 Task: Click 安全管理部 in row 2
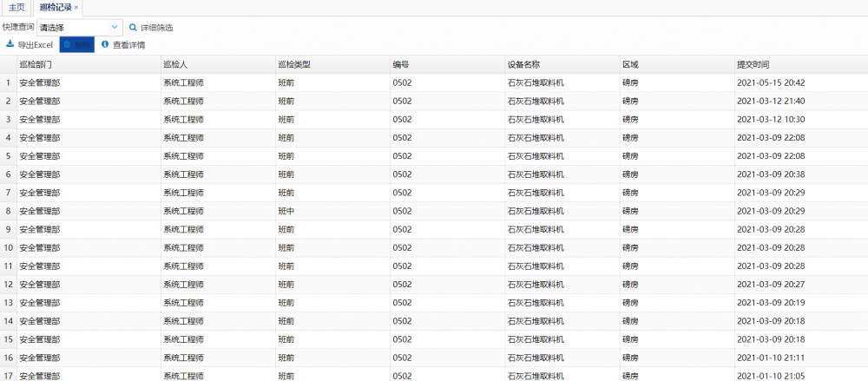40,102
